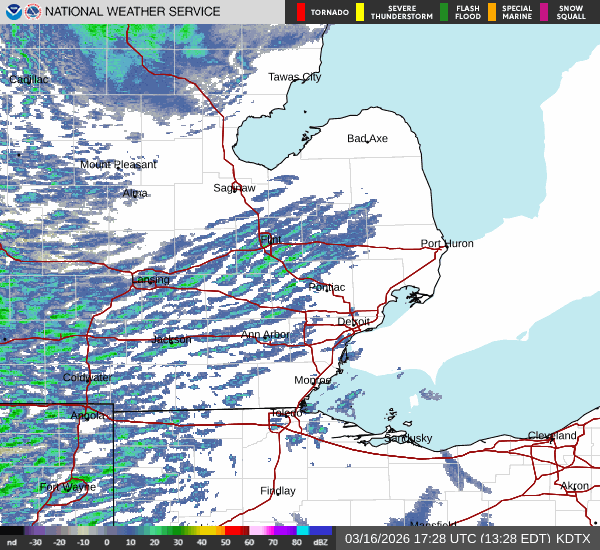Click the Bad Axe map label
Image resolution: width=600 pixels, height=550 pixels.
pos(367,138)
